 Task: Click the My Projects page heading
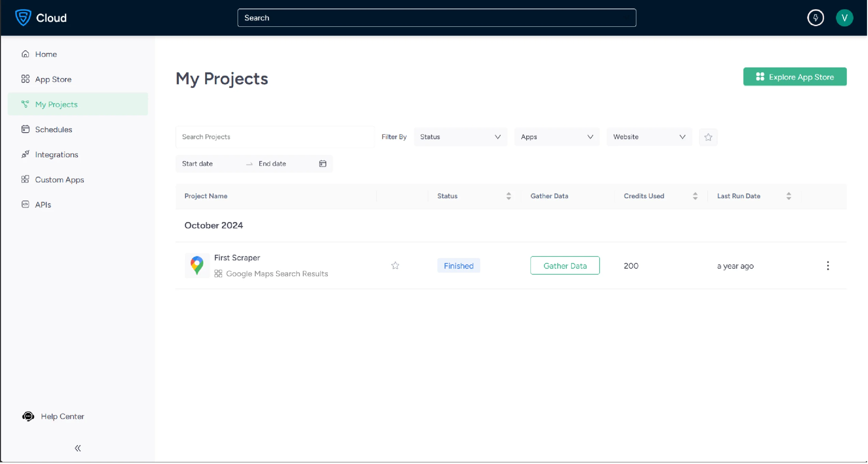point(222,79)
